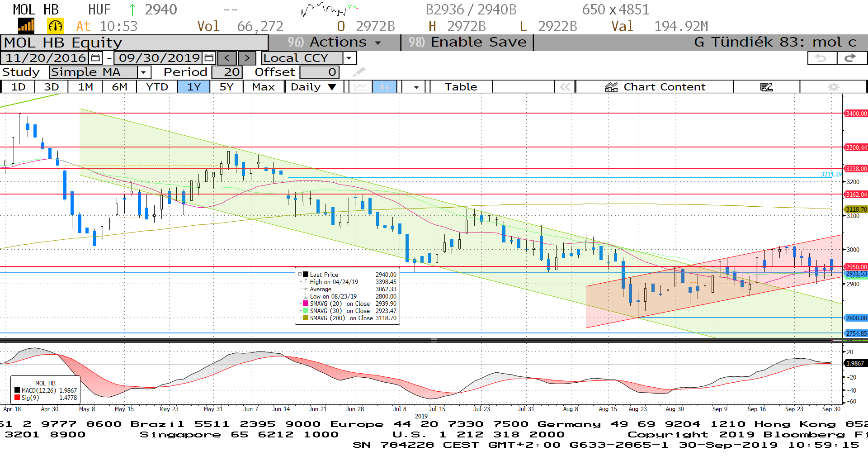Screen dimensions: 868x470
Task: Click the double-chevron collapse icon
Action: click(565, 87)
